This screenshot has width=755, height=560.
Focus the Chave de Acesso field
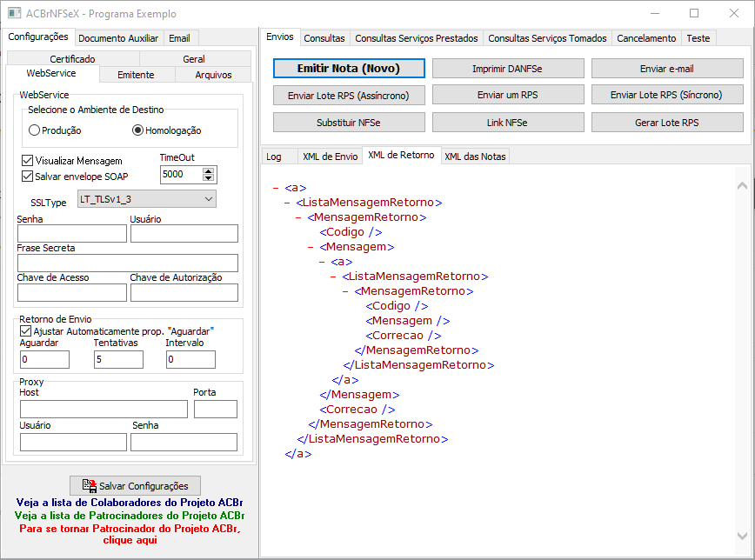coord(72,292)
